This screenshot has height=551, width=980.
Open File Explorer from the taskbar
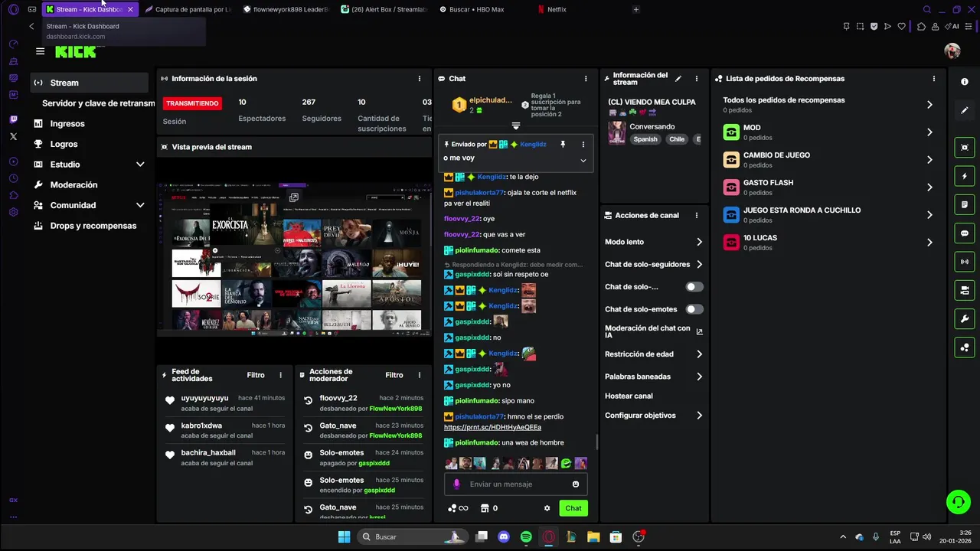tap(593, 537)
